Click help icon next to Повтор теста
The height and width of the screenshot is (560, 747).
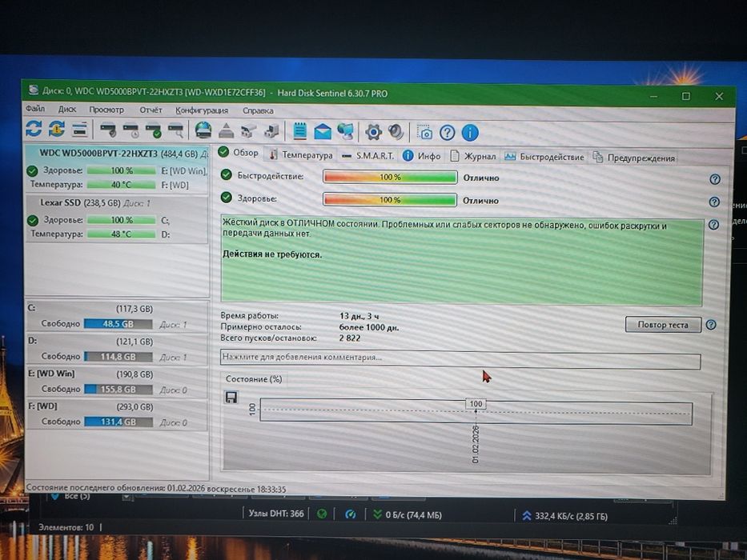tap(711, 325)
